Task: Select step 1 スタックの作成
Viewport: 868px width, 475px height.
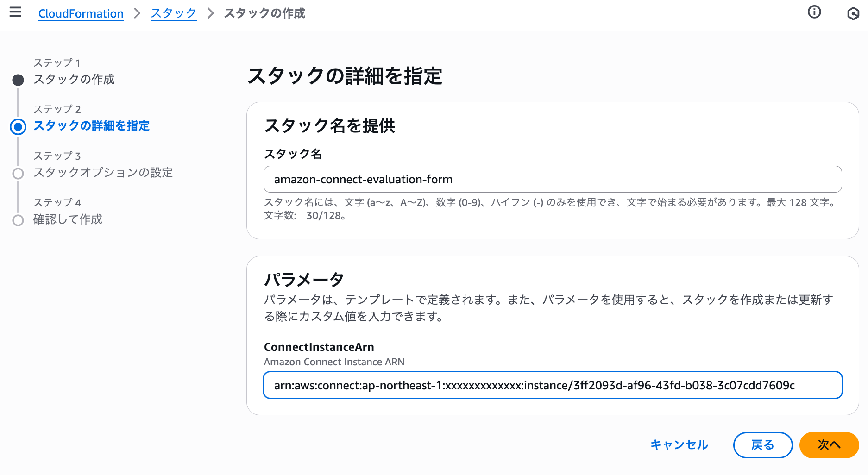Action: pyautogui.click(x=74, y=80)
